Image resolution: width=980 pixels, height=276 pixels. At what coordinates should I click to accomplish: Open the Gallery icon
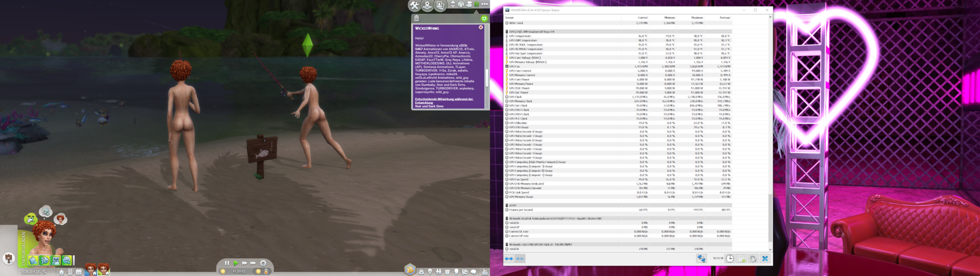[x=440, y=5]
